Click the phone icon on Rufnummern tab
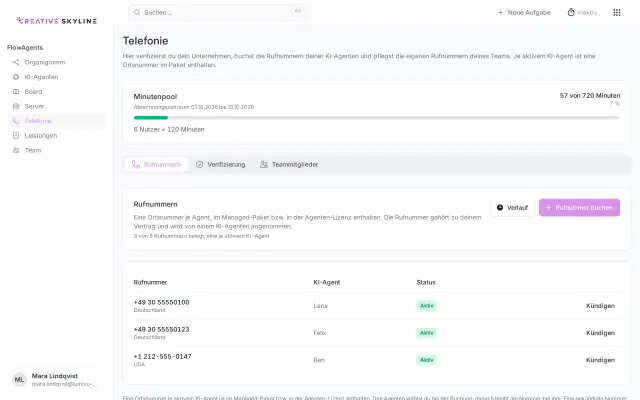The height and width of the screenshot is (400, 640). point(136,164)
